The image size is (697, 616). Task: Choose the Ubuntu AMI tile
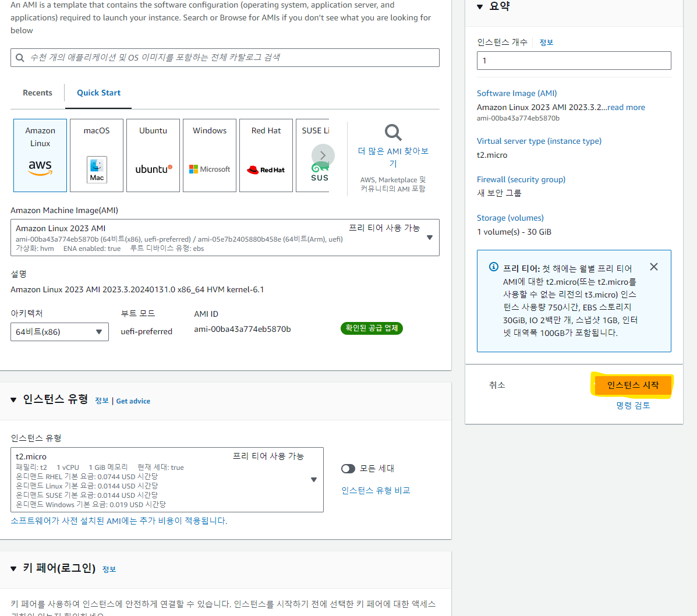tap(153, 155)
